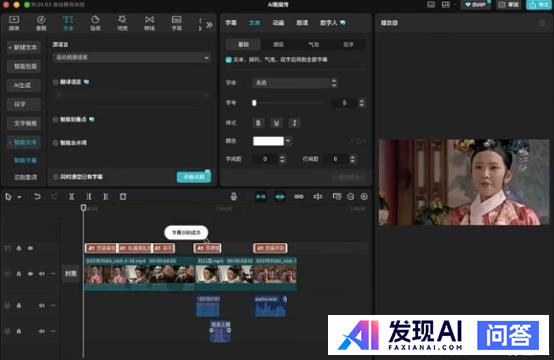554x360 pixels.
Task: Mute the bottom audio track speaker icon
Action: click(x=42, y=331)
